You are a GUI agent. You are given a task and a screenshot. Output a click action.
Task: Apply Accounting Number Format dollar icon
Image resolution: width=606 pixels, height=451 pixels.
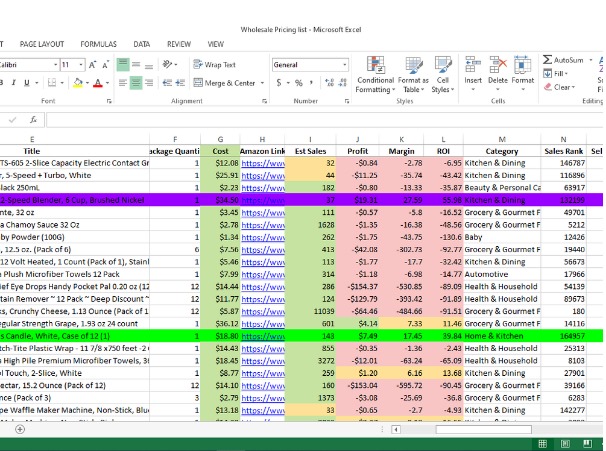[x=279, y=83]
